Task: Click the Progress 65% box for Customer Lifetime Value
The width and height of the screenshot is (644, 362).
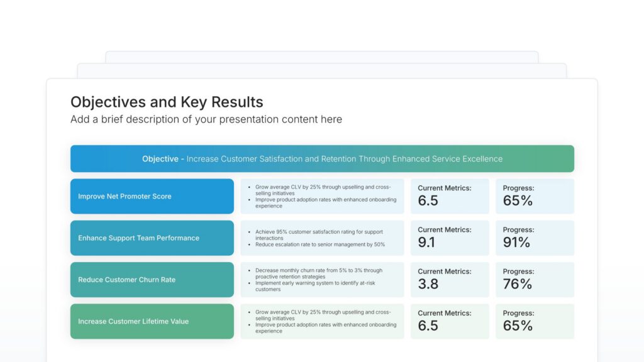Action: click(x=535, y=321)
